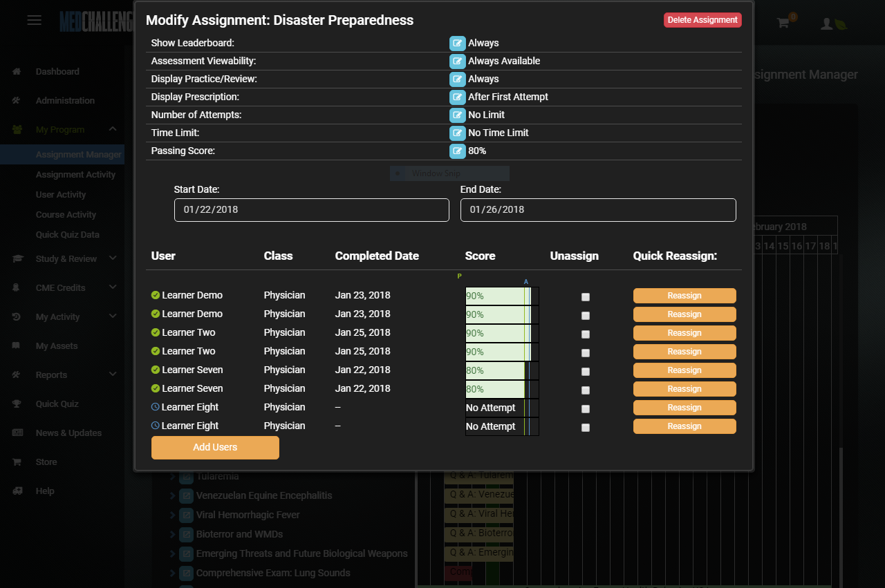This screenshot has height=588, width=885.
Task: Reassign the first Learner Eight row
Action: 684,408
